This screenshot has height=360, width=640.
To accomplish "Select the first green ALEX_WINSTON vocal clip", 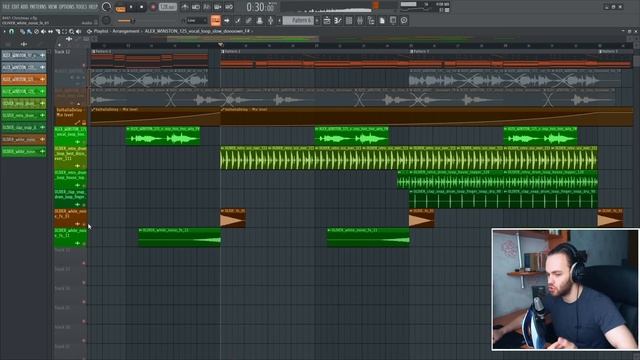I will (x=163, y=136).
